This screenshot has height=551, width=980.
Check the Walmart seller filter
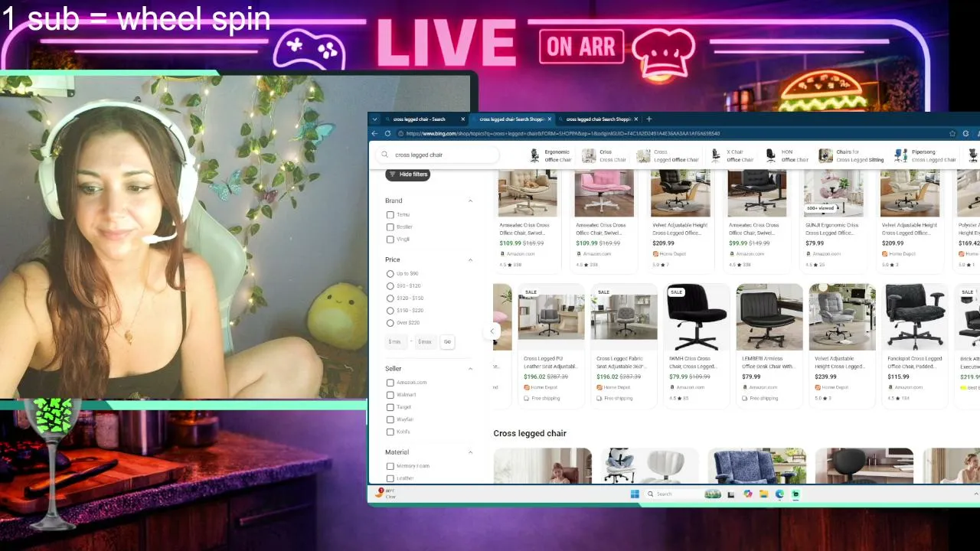[390, 395]
